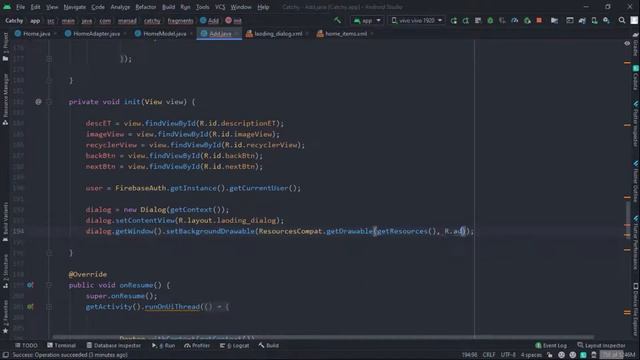This screenshot has width=640, height=360.
Task: Collapse the onResume method fold marker
Action: tap(49, 285)
